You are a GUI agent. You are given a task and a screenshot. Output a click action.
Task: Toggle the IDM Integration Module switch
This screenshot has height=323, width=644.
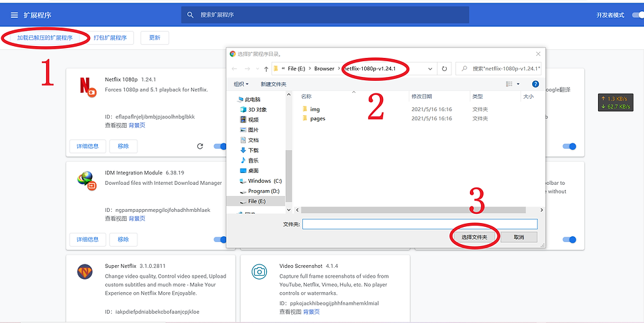pyautogui.click(x=221, y=239)
